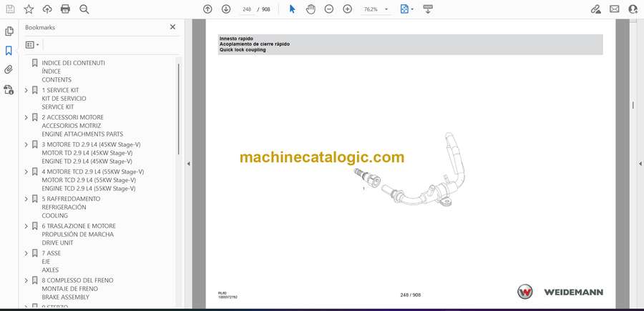Go to next page arrow
The height and width of the screenshot is (311, 644).
pyautogui.click(x=226, y=9)
